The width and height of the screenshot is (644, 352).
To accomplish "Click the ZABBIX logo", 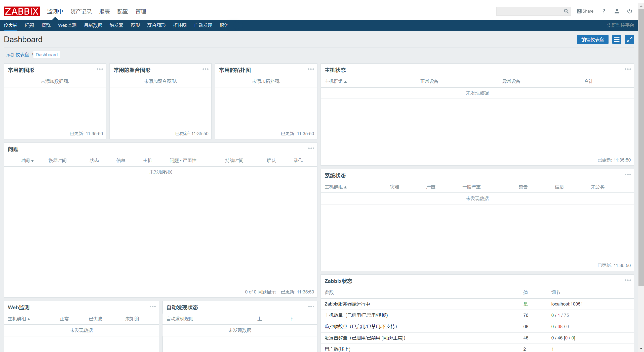I will [x=22, y=11].
